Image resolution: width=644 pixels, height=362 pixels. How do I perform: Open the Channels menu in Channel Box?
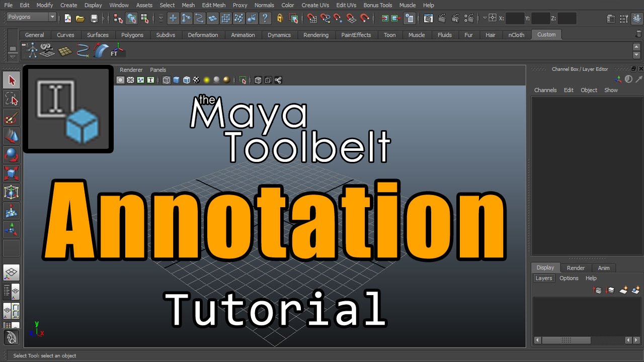coord(545,90)
